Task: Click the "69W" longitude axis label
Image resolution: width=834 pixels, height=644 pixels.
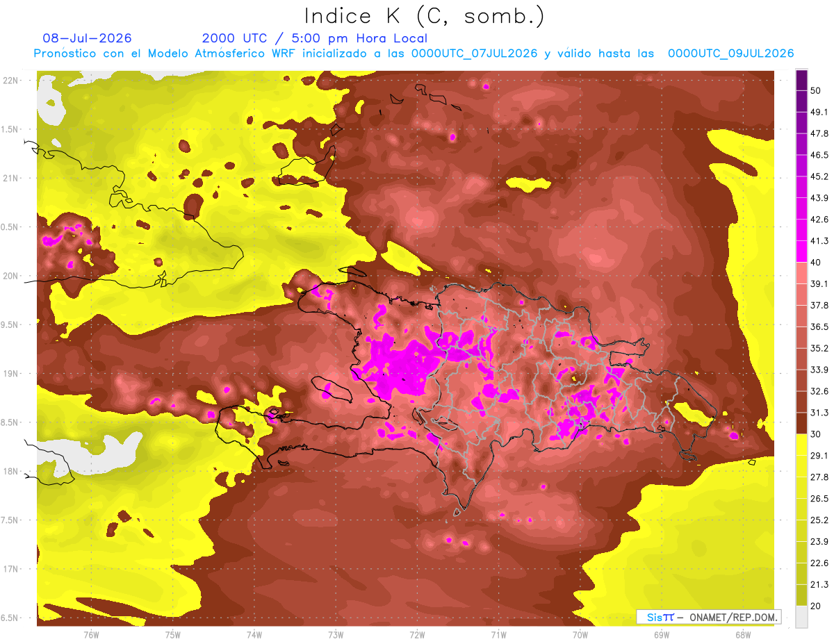Action: [x=662, y=635]
